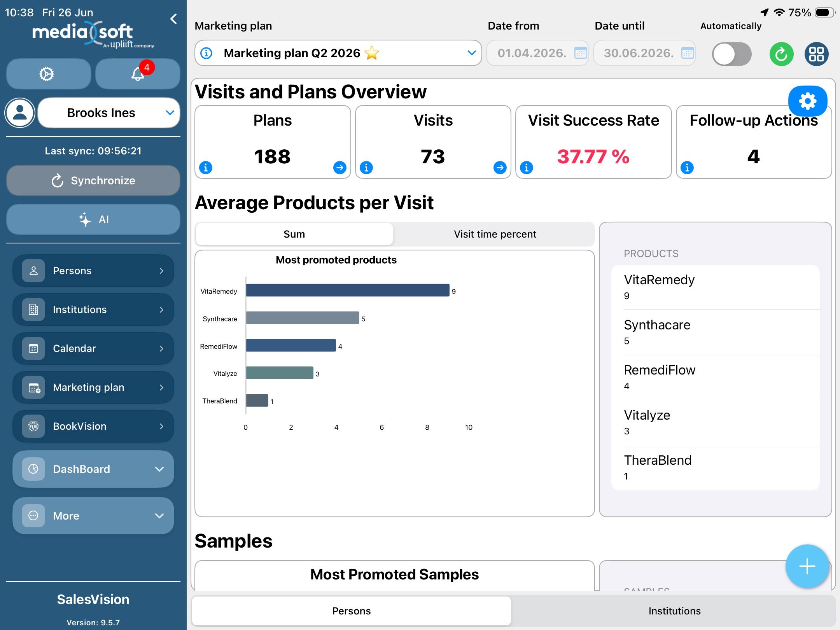Expand the DashBoard menu section
Screen dimensions: 840x630
pyautogui.click(x=93, y=469)
